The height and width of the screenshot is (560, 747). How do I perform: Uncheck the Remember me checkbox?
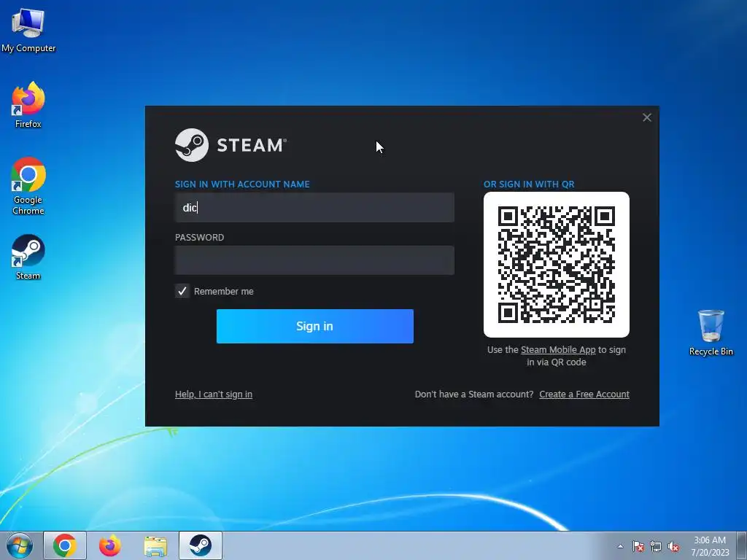[182, 291]
